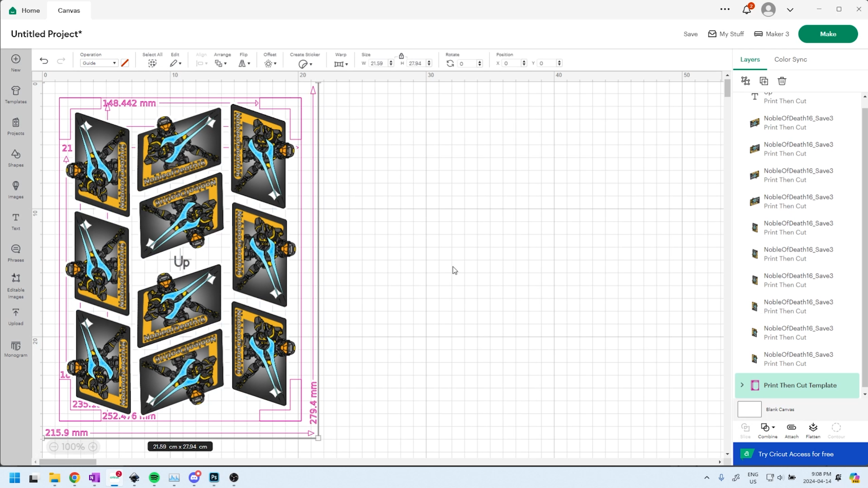Image resolution: width=868 pixels, height=488 pixels.
Task: Open the Combine dropdown
Action: coord(768,431)
